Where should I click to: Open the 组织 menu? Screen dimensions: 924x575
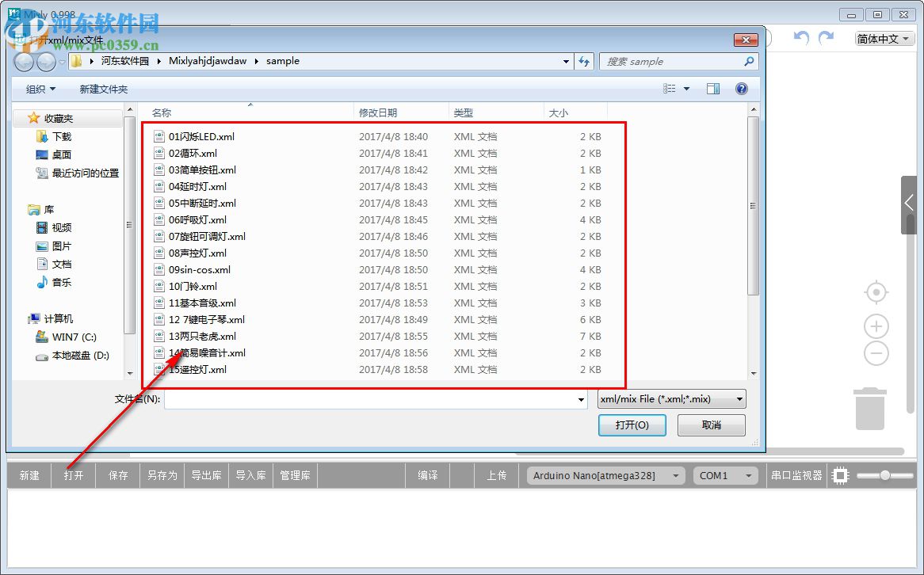click(x=38, y=88)
